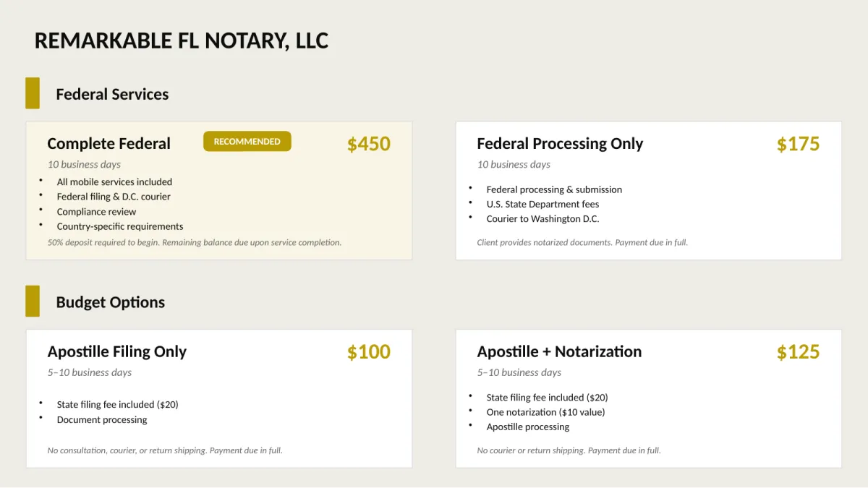Select the Budget Options section heading
This screenshot has height=488, width=868.
[x=111, y=303]
